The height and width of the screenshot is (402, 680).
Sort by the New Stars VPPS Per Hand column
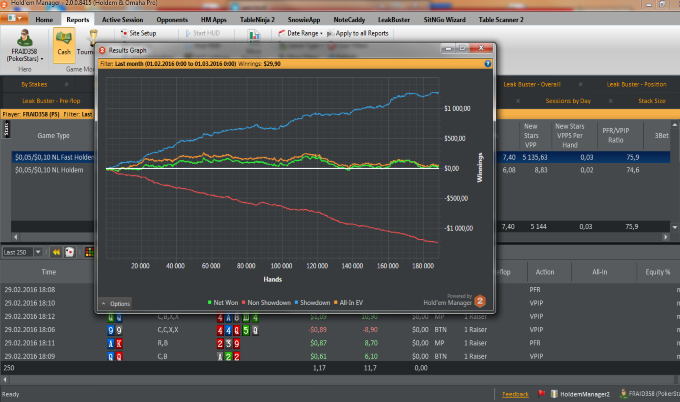point(570,135)
